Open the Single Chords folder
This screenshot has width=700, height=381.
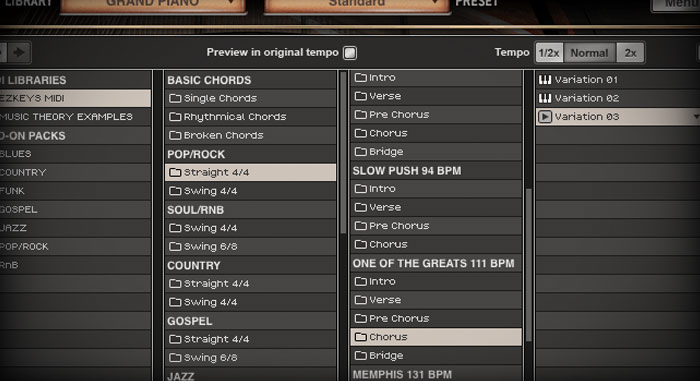(x=250, y=98)
